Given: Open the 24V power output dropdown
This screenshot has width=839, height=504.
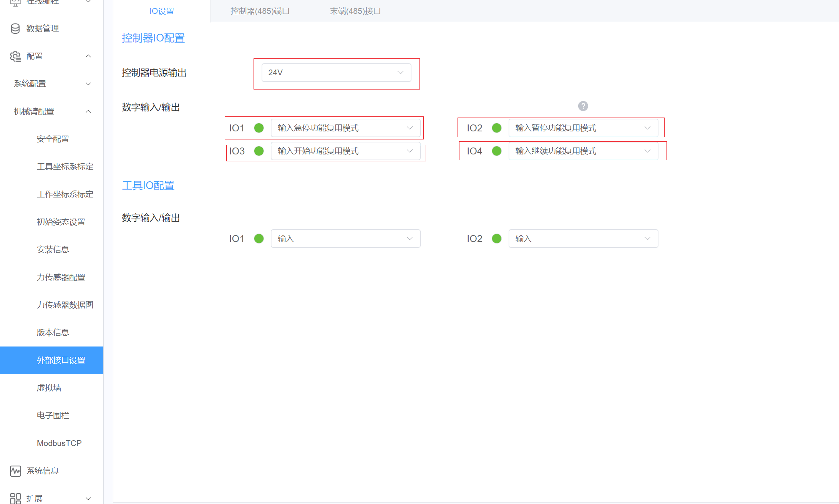Looking at the screenshot, I should [x=336, y=73].
